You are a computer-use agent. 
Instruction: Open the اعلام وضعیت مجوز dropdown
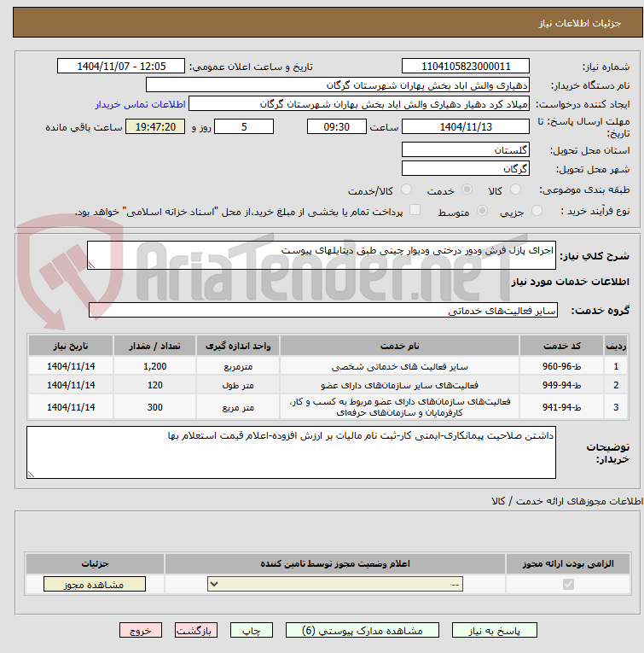(335, 584)
